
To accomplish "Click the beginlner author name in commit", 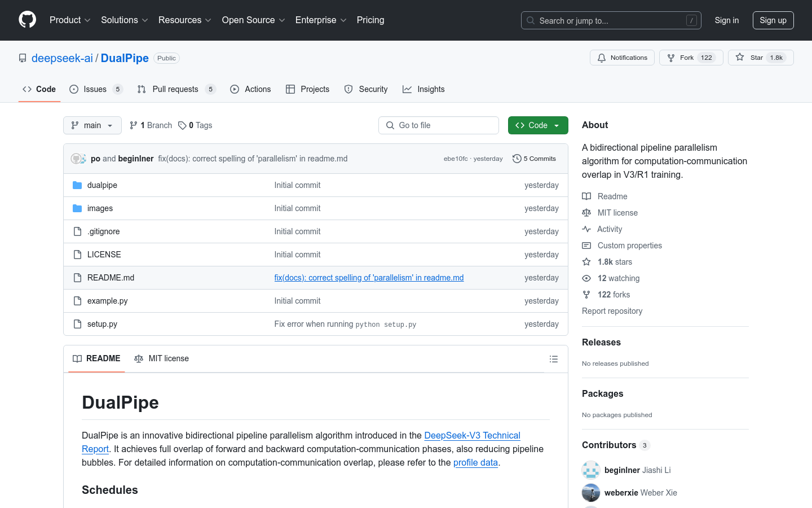I will [136, 159].
